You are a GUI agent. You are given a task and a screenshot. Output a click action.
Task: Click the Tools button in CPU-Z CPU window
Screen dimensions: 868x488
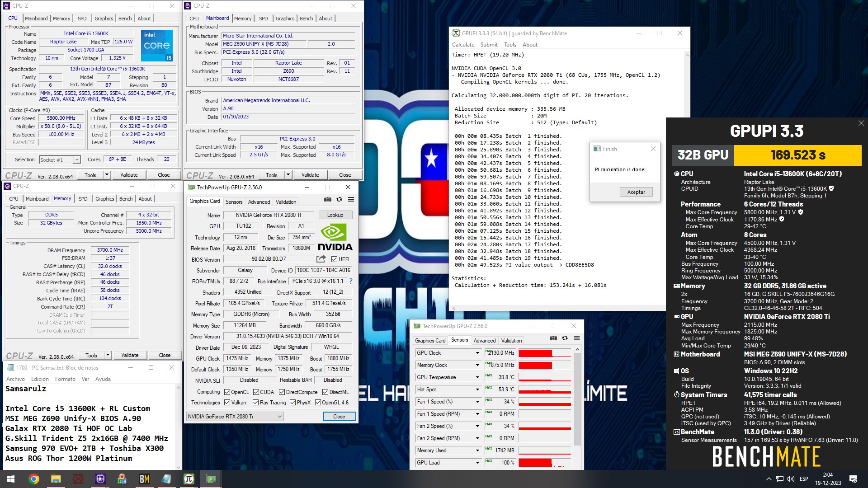[90, 175]
